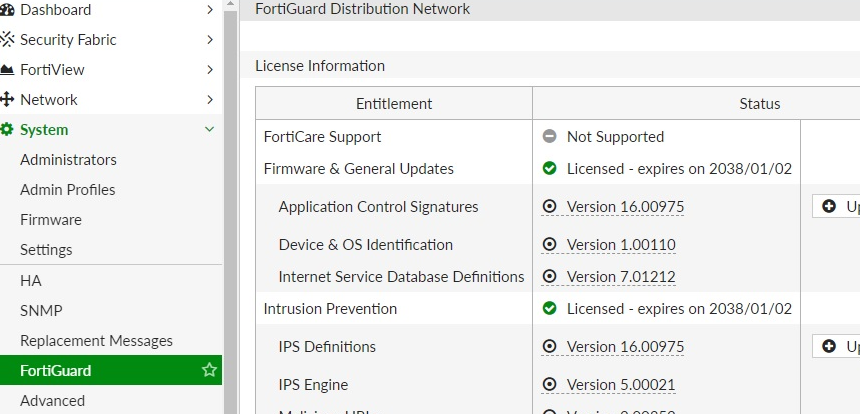Screen dimensions: 860x414
Task: Select the SNMP menu entry
Action: pos(41,311)
